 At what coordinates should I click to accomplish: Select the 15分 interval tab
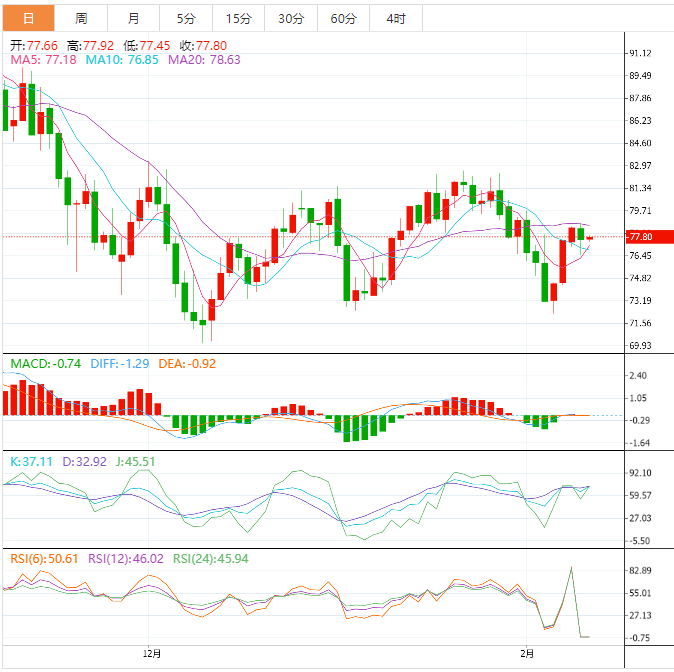point(238,18)
